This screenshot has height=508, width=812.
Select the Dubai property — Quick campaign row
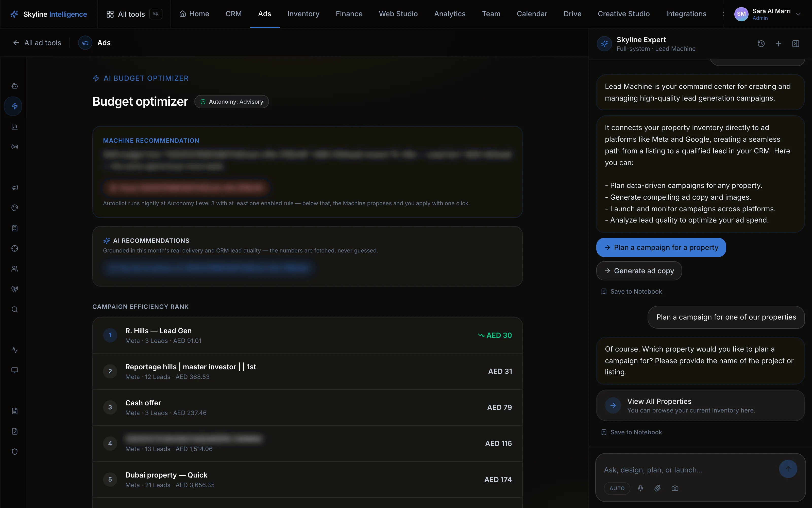pyautogui.click(x=307, y=480)
